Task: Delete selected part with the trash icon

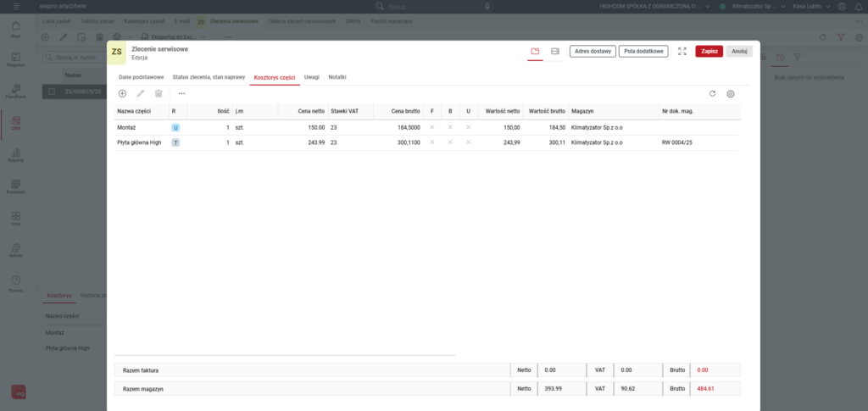Action: (x=159, y=93)
